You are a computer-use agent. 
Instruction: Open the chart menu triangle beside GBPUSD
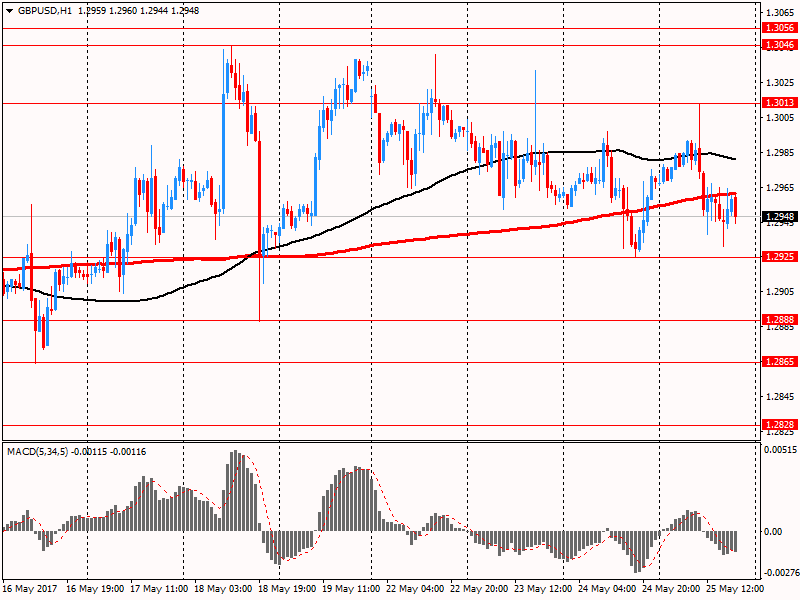pos(9,11)
